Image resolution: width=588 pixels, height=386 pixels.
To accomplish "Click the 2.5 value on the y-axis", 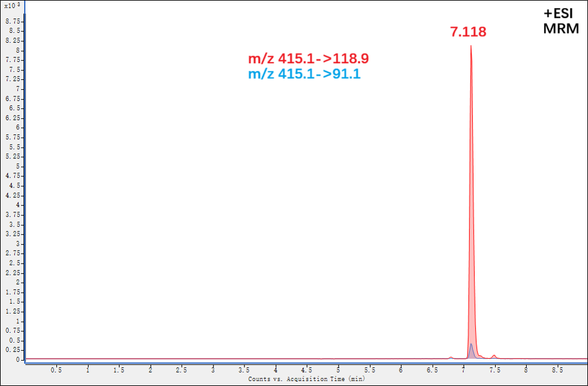I will 15,263.
